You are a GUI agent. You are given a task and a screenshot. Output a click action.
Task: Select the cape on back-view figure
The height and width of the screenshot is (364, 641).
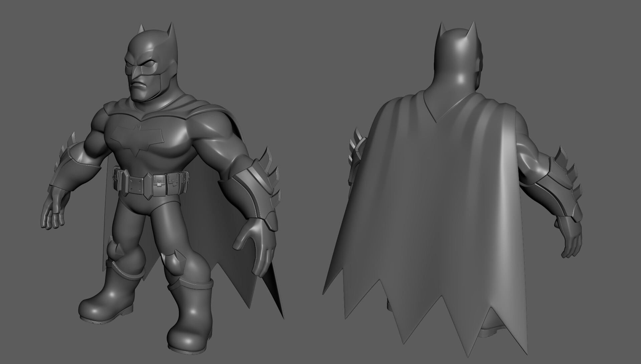434,200
